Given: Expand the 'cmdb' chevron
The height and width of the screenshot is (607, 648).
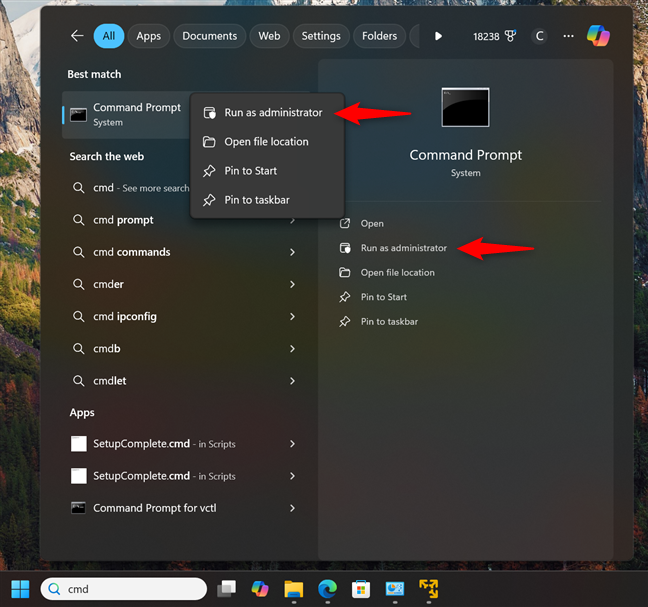Looking at the screenshot, I should pos(292,349).
